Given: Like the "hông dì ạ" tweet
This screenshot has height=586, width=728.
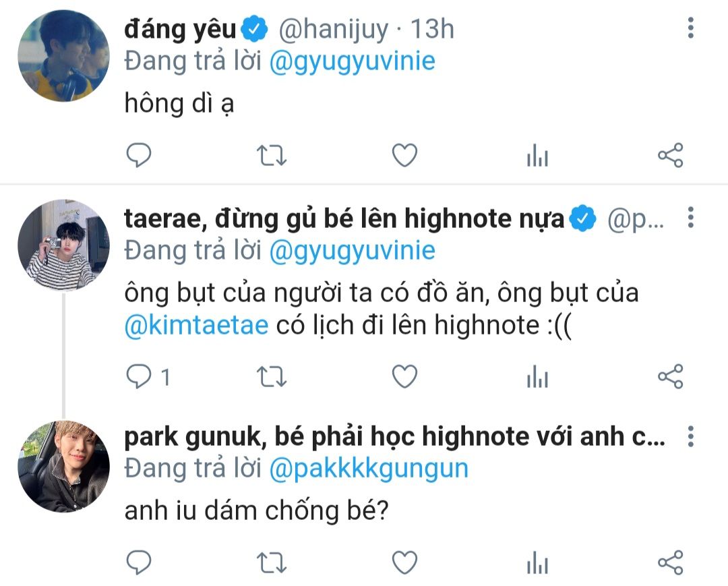Looking at the screenshot, I should pos(404,155).
